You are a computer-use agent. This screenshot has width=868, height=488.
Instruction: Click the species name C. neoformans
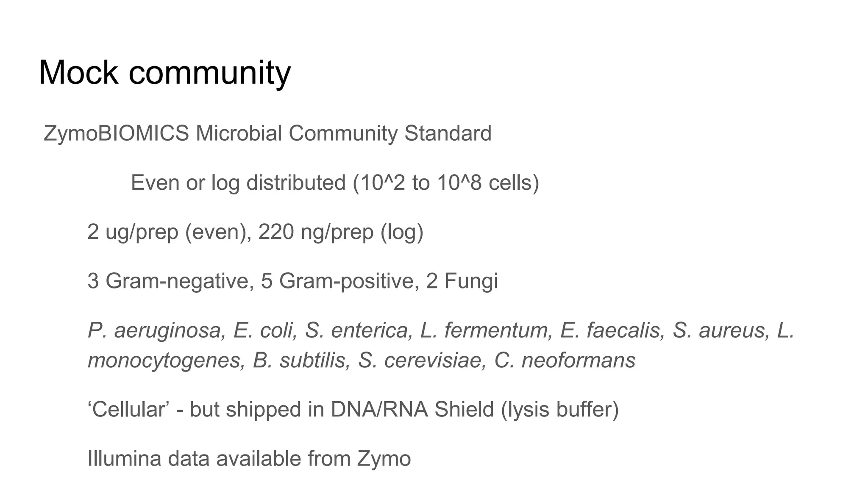pos(565,361)
